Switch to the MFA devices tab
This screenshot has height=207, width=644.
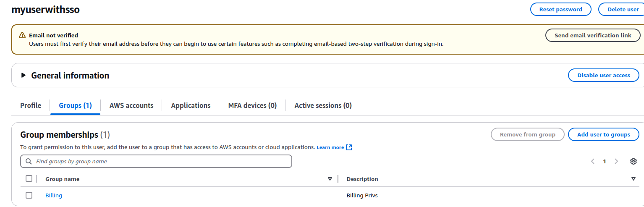[252, 105]
